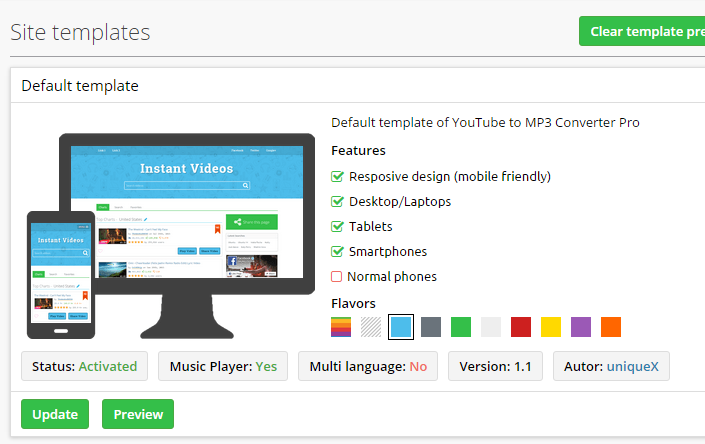This screenshot has width=705, height=444.
Task: Select the red flavor swatch
Action: coord(521,327)
